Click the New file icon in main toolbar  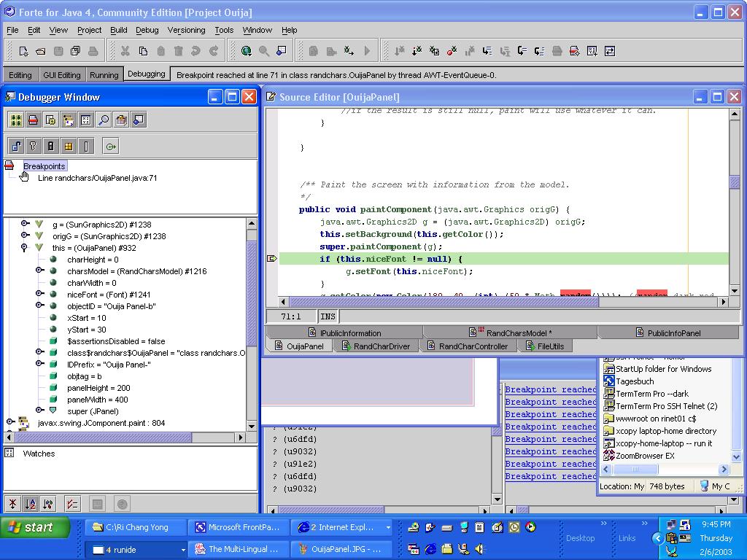(23, 51)
